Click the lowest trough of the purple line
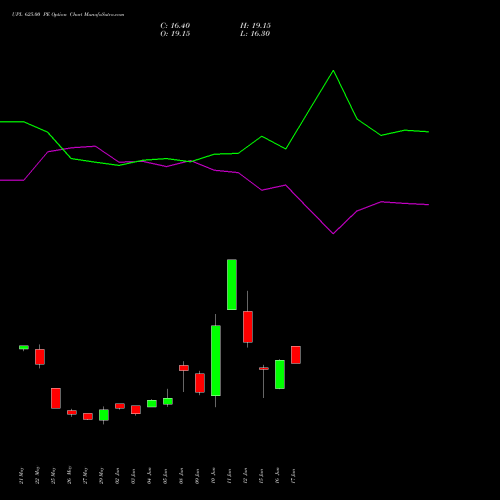 pos(333,234)
